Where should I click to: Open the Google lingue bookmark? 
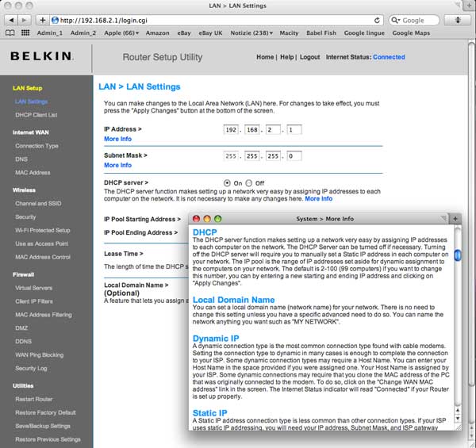[x=364, y=33]
